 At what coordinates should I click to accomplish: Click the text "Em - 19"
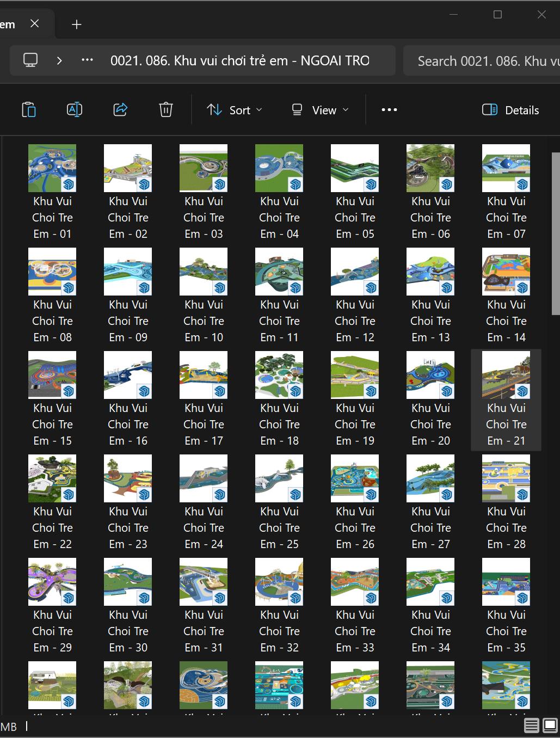click(x=355, y=441)
